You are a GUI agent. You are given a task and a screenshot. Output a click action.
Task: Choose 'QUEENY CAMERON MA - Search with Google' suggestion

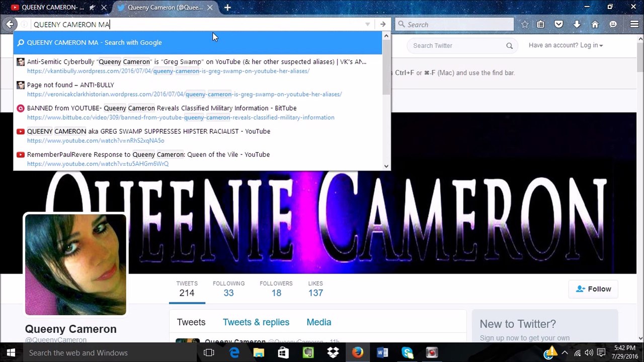[198, 43]
